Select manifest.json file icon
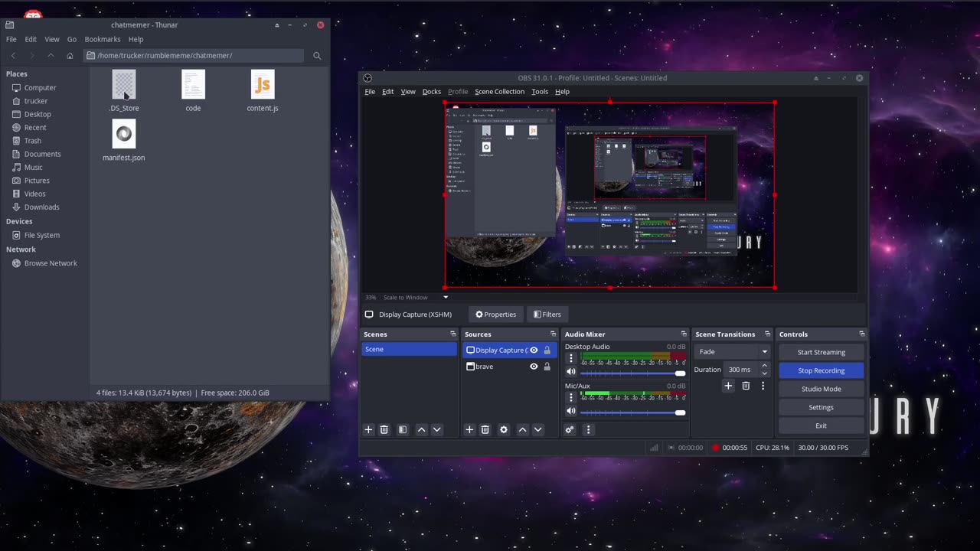 [x=123, y=134]
